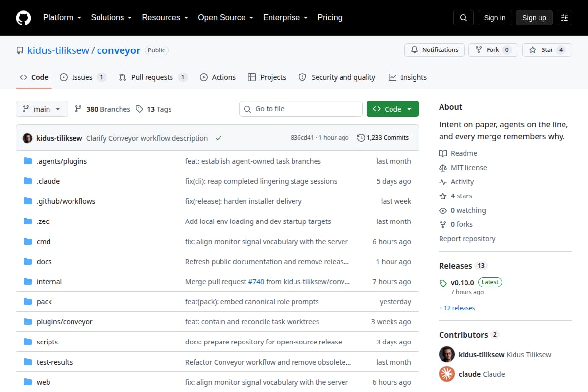Click the stars icon in About
The height and width of the screenshot is (392, 588).
[x=443, y=196]
